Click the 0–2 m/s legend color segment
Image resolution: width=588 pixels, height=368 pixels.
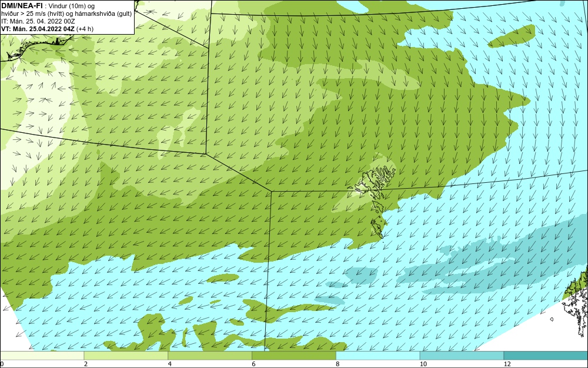42,356
